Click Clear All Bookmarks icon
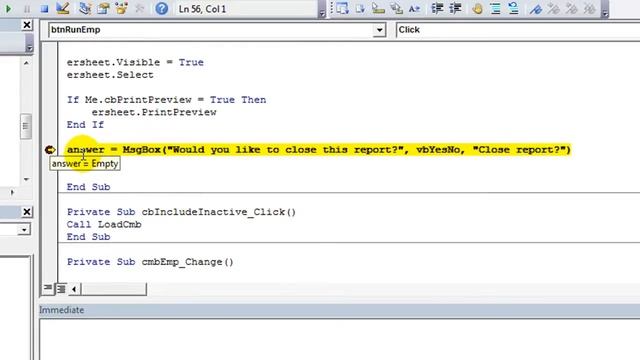 coord(589,8)
